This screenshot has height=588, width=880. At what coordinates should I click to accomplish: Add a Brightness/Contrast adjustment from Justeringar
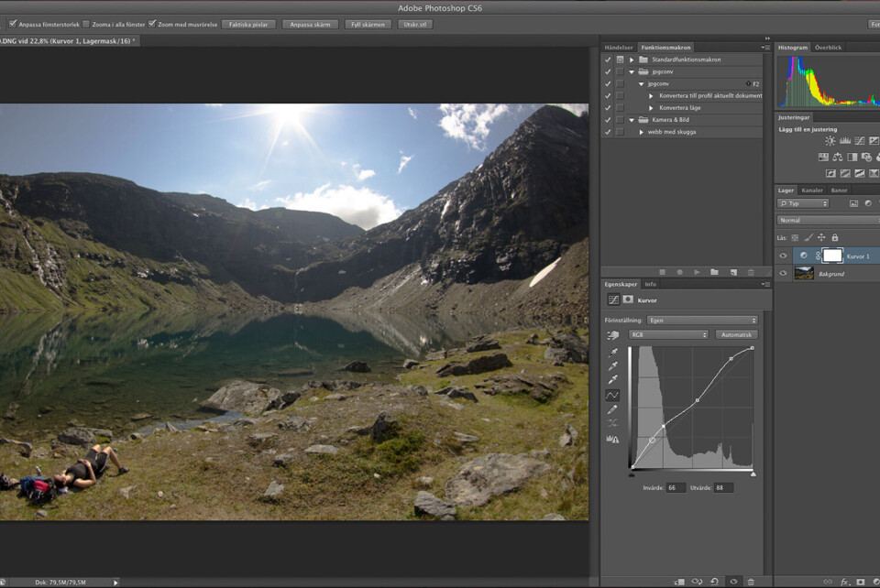(x=830, y=141)
